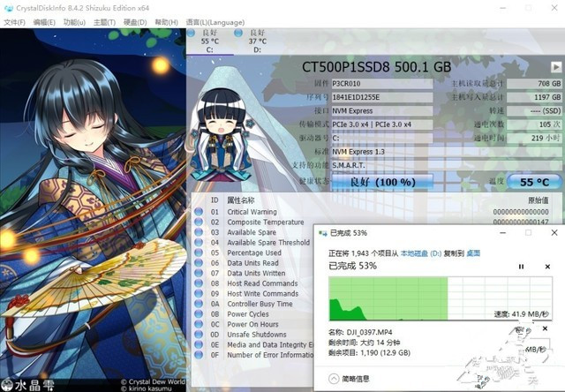Open the 文件(F) menu

tap(15, 20)
